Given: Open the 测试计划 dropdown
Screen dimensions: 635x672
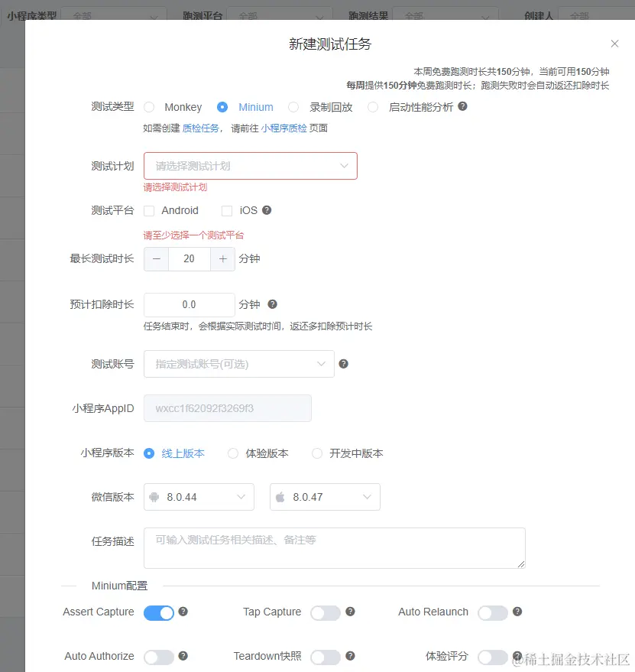Looking at the screenshot, I should (250, 166).
